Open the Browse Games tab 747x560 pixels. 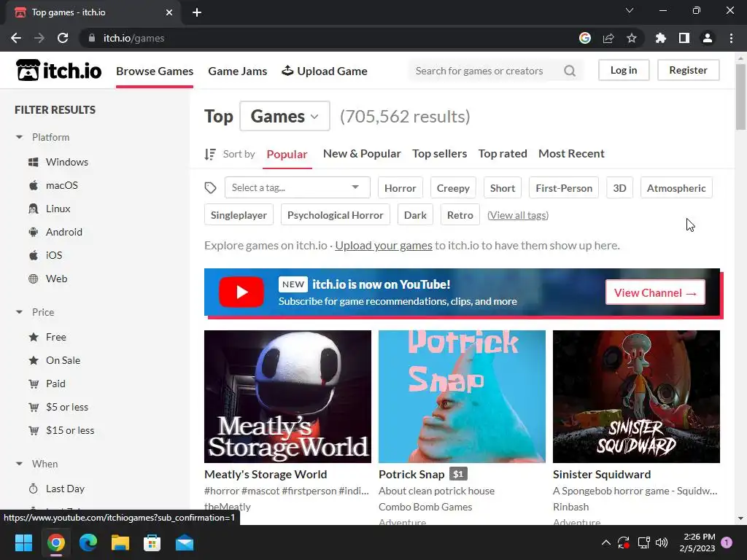tap(155, 71)
